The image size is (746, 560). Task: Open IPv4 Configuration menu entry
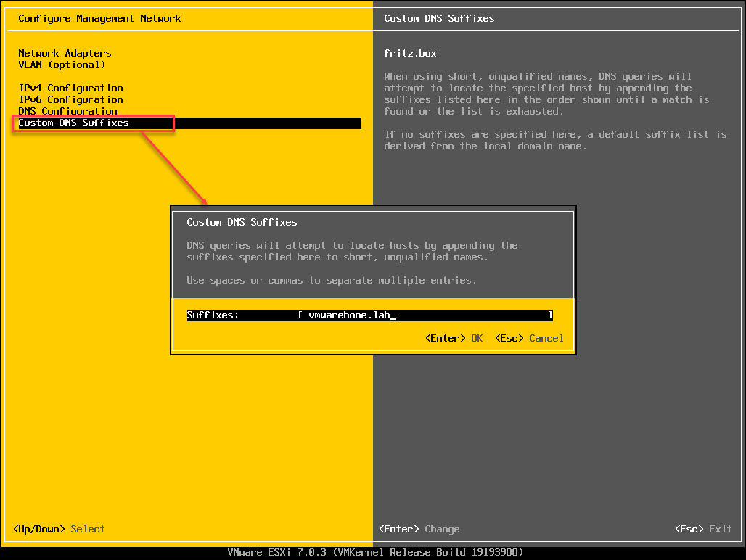[71, 88]
